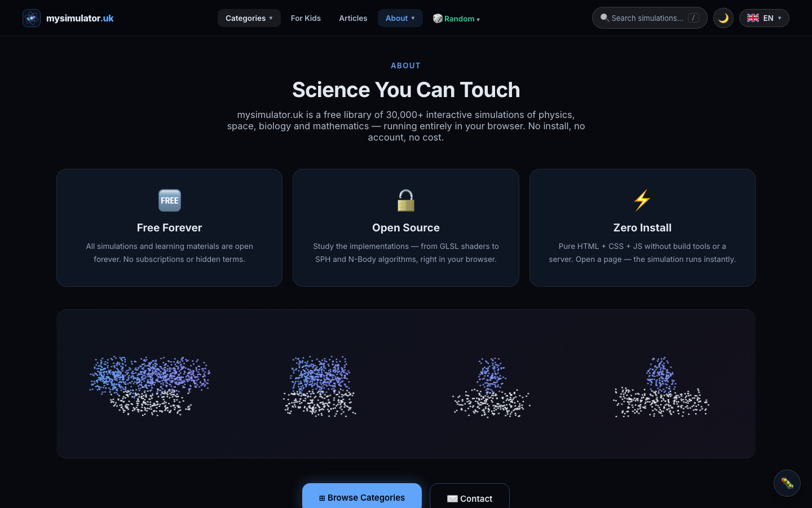Go to the For Kids page

[306, 18]
